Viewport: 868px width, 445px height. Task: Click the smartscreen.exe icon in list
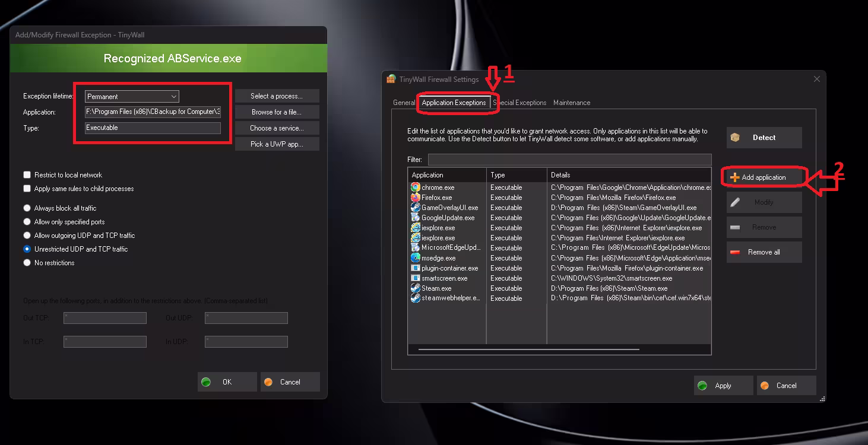point(416,278)
